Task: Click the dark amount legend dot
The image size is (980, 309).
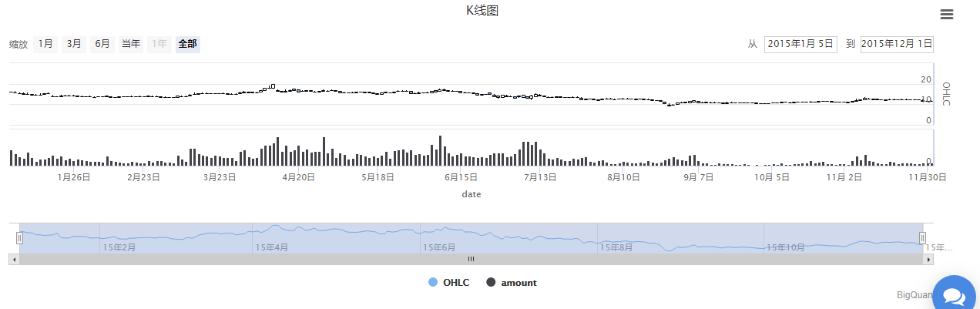Action: [x=491, y=283]
